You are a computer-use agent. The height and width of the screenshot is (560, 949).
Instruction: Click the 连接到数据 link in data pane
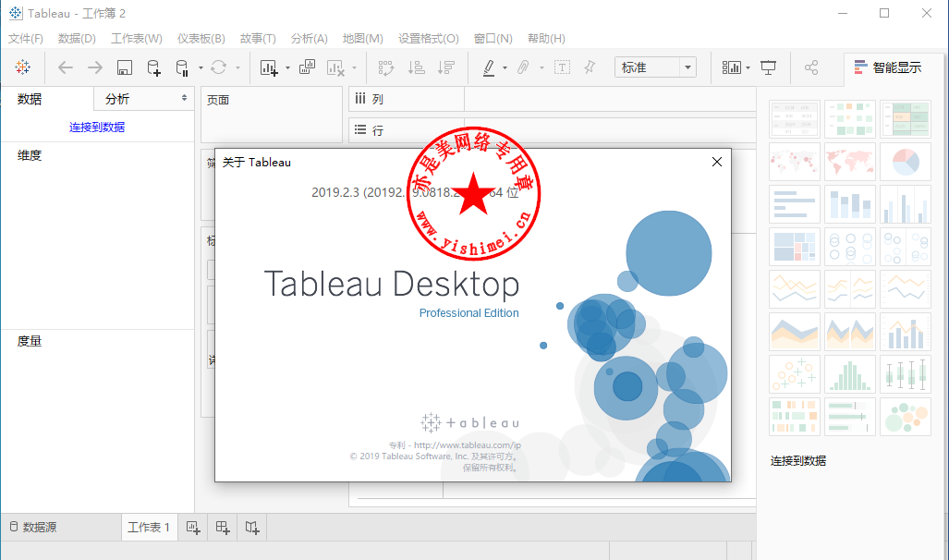click(97, 128)
